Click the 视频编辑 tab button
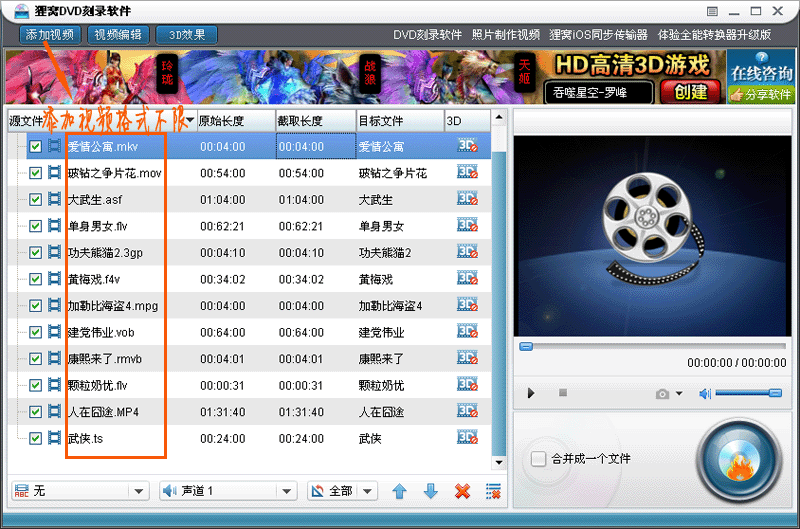Screen dimensions: 800x529 [x=118, y=35]
